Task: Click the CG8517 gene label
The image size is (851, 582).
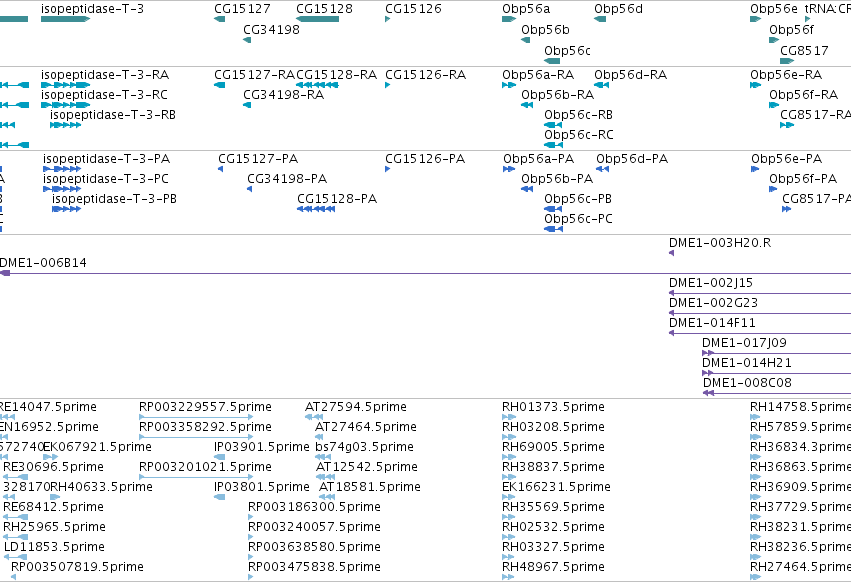Action: 804,50
